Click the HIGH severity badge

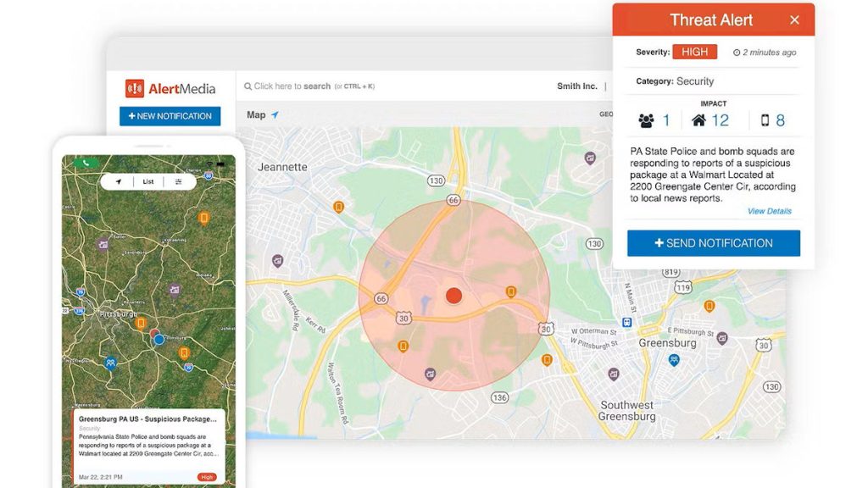[694, 53]
